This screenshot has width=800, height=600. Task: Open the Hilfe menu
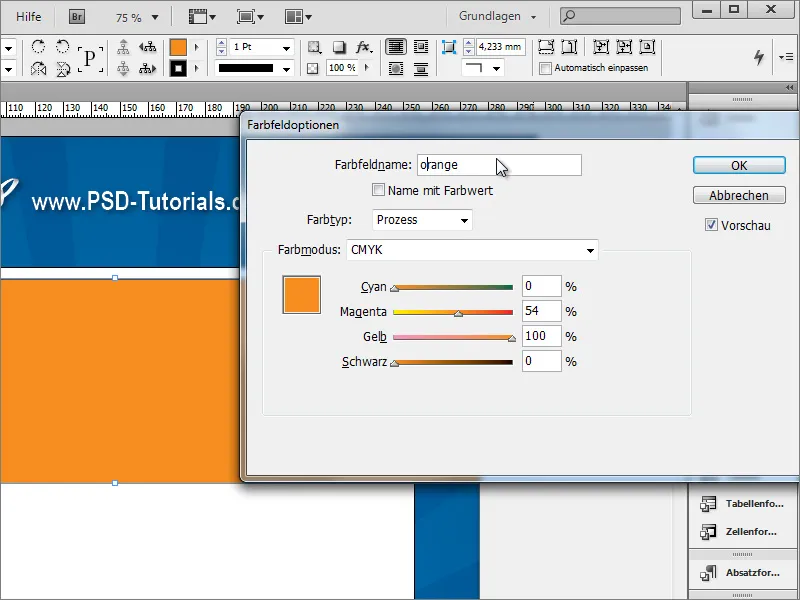27,16
